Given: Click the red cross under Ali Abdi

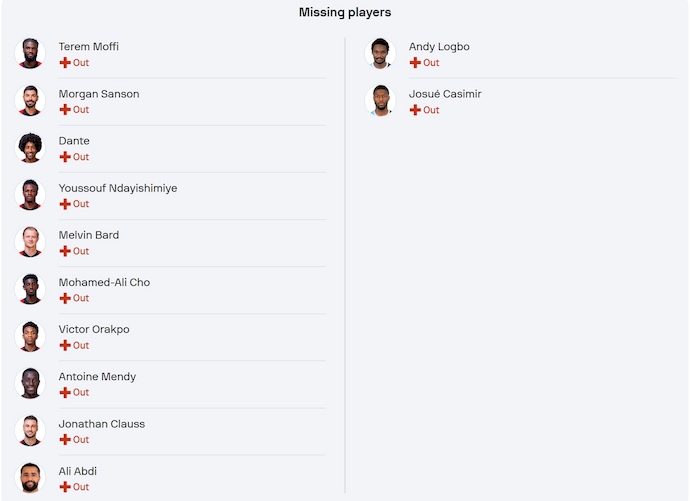Looking at the screenshot, I should point(65,487).
